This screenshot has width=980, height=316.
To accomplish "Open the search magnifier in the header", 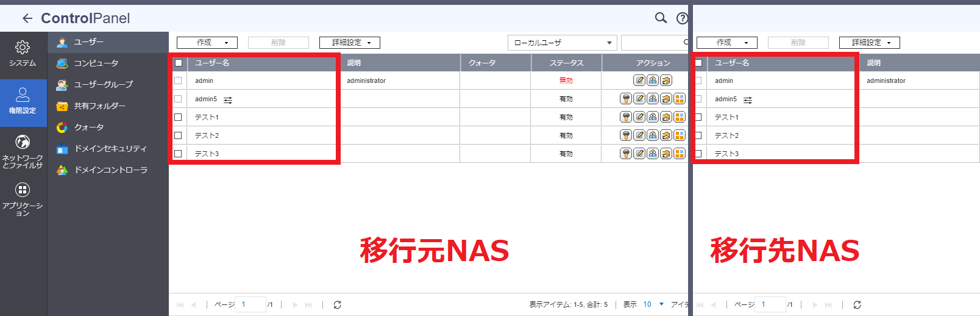I will (x=661, y=18).
